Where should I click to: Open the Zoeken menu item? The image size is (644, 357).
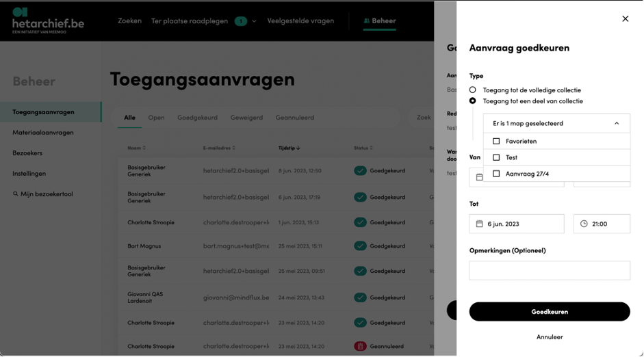129,21
